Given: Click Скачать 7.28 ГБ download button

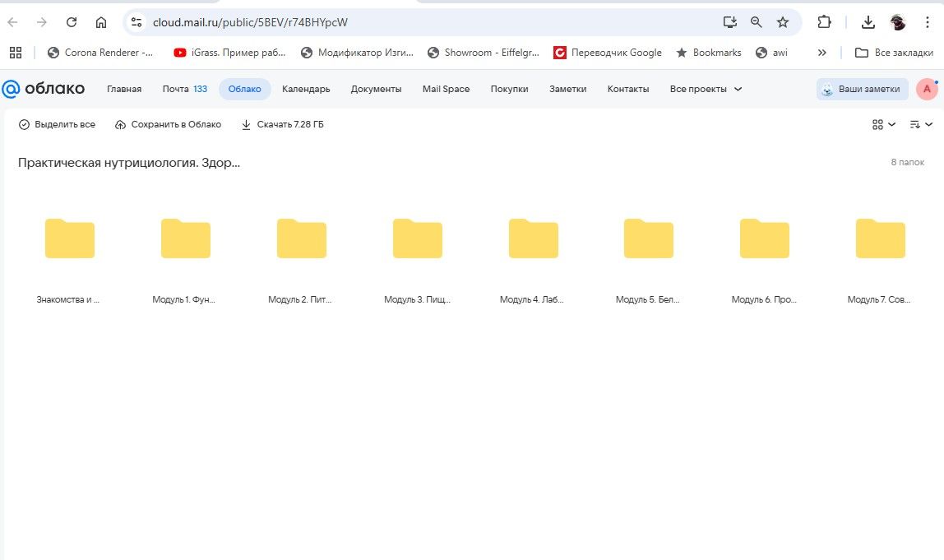Looking at the screenshot, I should pos(282,125).
